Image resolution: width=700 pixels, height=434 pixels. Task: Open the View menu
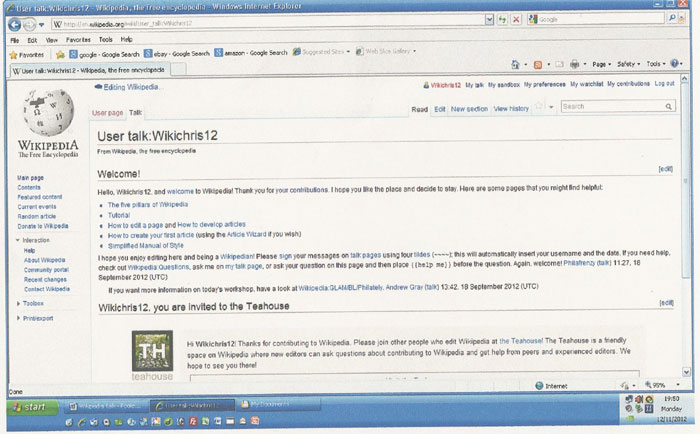pyautogui.click(x=51, y=40)
